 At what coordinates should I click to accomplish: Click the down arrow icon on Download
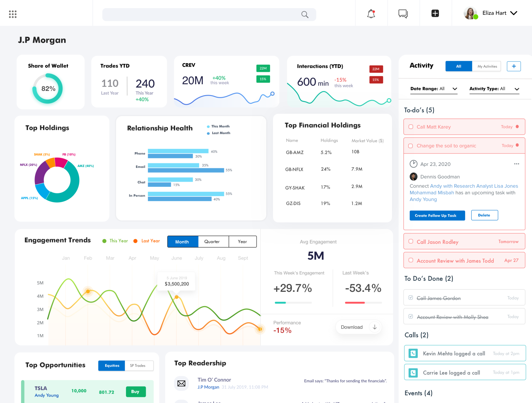pyautogui.click(x=375, y=327)
